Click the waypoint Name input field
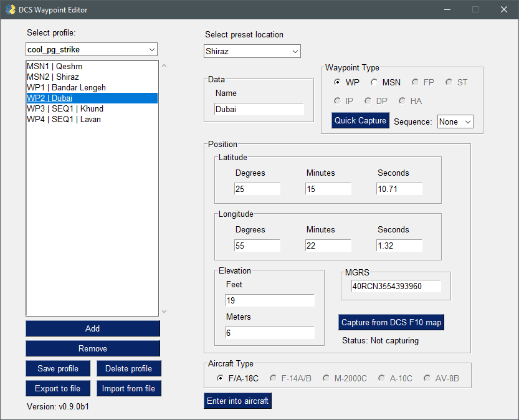519x420 pixels. coord(259,109)
